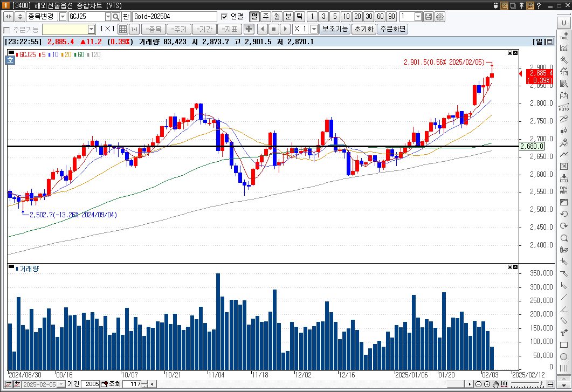Image resolution: width=572 pixels, height=392 pixels.
Task: Open the 주문화면 order screen button
Action: point(392,29)
